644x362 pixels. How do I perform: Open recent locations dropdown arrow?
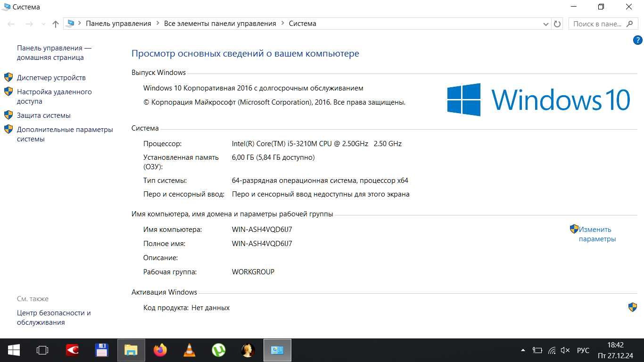click(43, 24)
